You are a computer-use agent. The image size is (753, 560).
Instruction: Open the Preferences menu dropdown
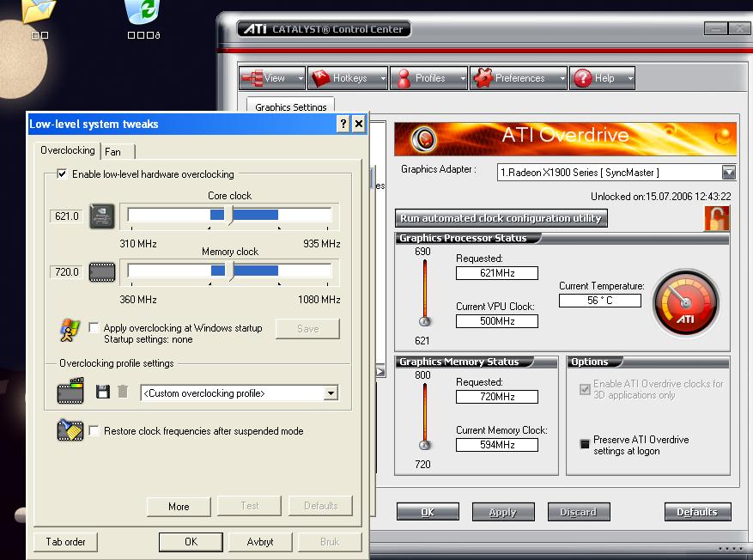click(x=519, y=78)
